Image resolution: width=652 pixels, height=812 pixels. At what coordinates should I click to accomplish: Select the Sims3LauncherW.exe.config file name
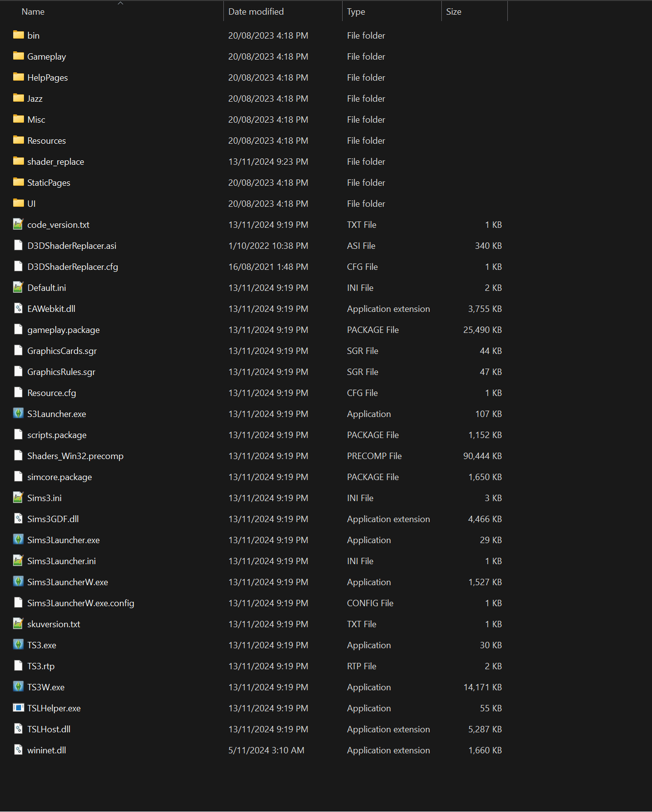pos(81,603)
